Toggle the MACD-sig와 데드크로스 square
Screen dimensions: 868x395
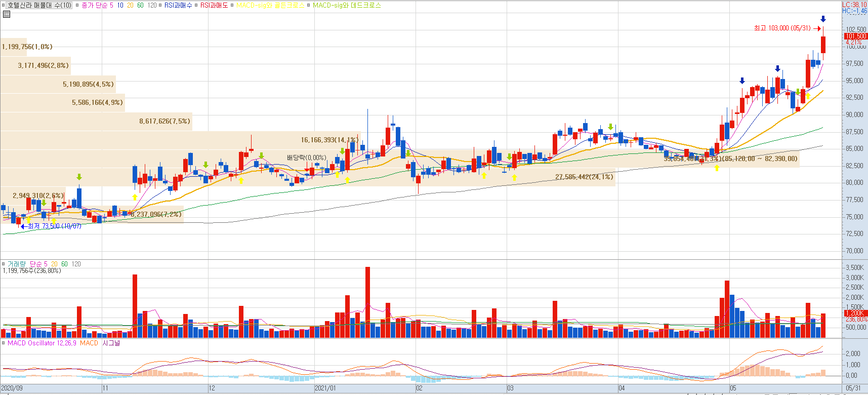point(309,6)
